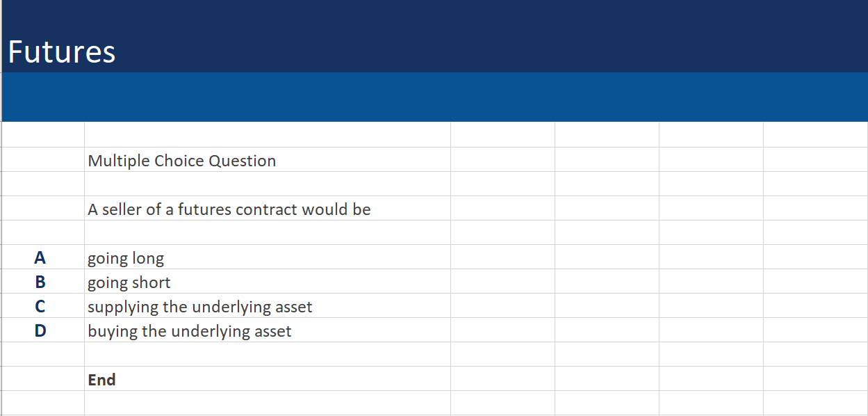Choose answer letter B
The width and height of the screenshot is (868, 416).
tap(40, 282)
